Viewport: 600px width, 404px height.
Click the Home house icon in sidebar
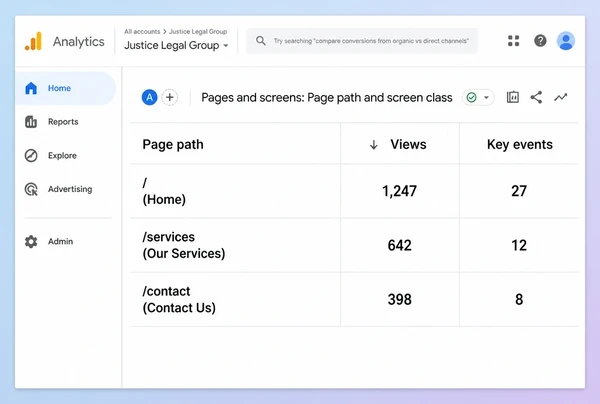(31, 88)
